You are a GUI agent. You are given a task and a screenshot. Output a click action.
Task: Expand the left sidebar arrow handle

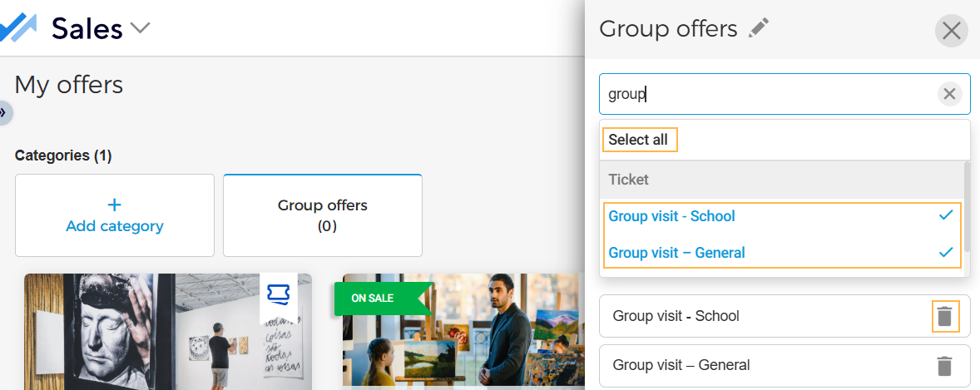point(4,111)
